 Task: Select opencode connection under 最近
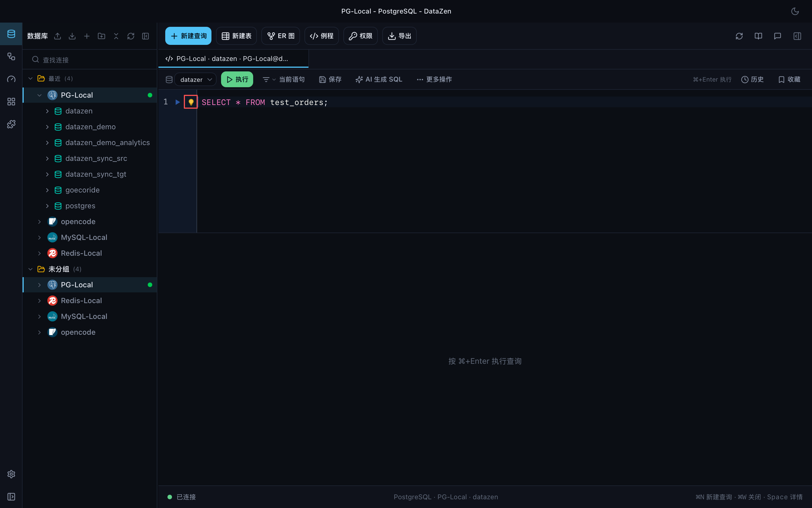click(90, 222)
